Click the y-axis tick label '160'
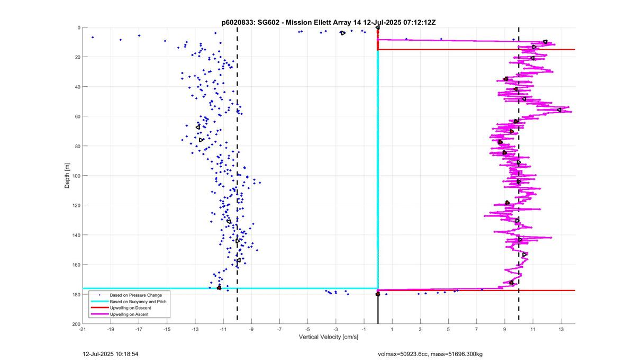This screenshot has height=364, width=635. point(76,265)
